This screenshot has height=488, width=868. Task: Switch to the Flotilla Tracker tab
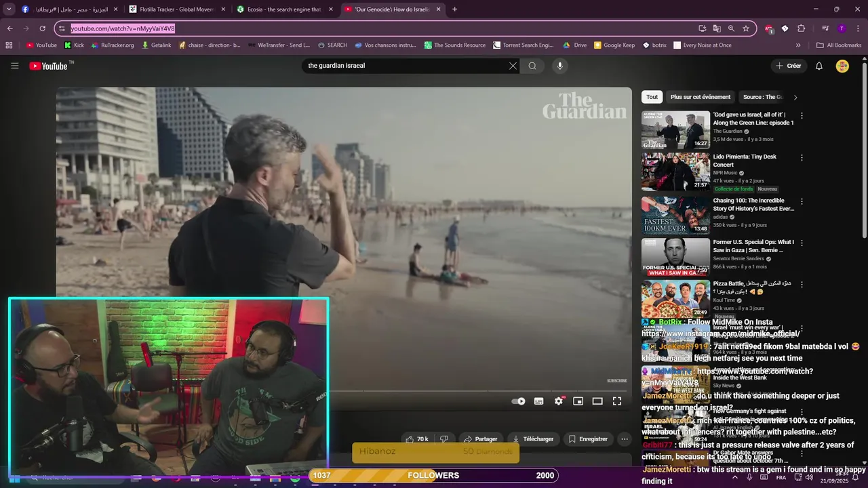click(x=178, y=9)
